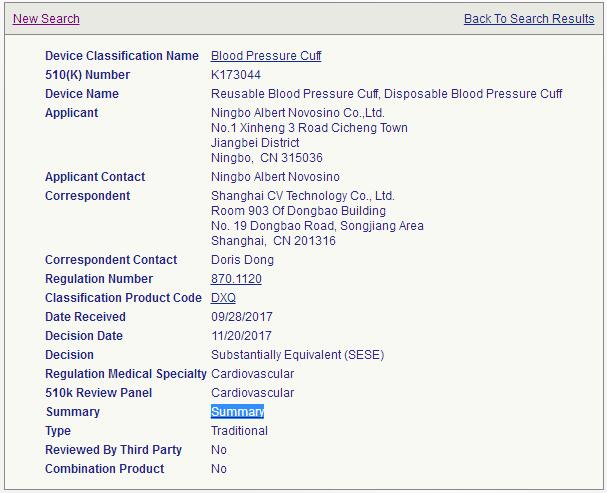
Task: Click correspondent contact Doris Dong
Action: click(242, 260)
